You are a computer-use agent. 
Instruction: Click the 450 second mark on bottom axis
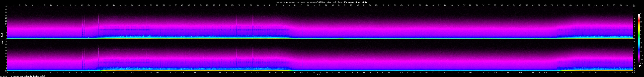[289, 72]
